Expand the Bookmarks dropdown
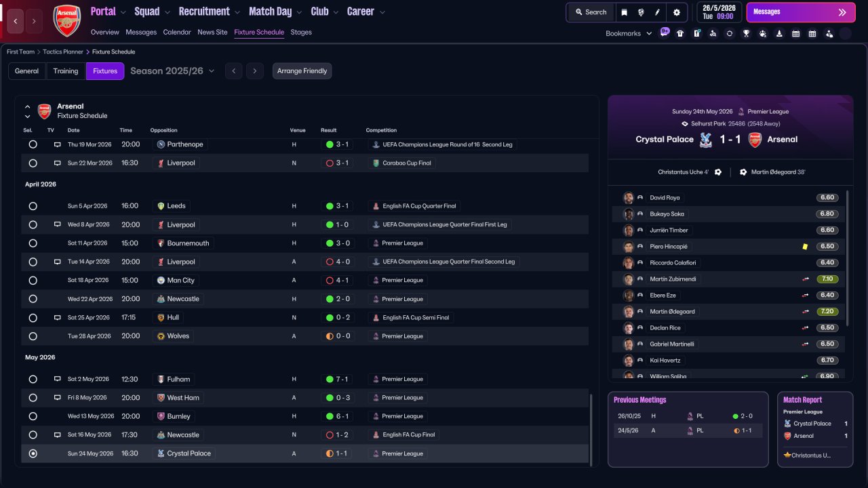868x488 pixels. [629, 33]
